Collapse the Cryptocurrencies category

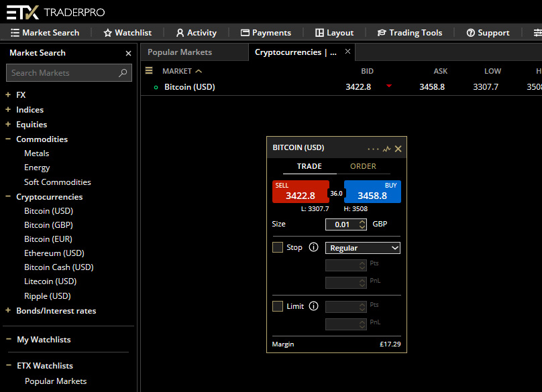tap(8, 196)
